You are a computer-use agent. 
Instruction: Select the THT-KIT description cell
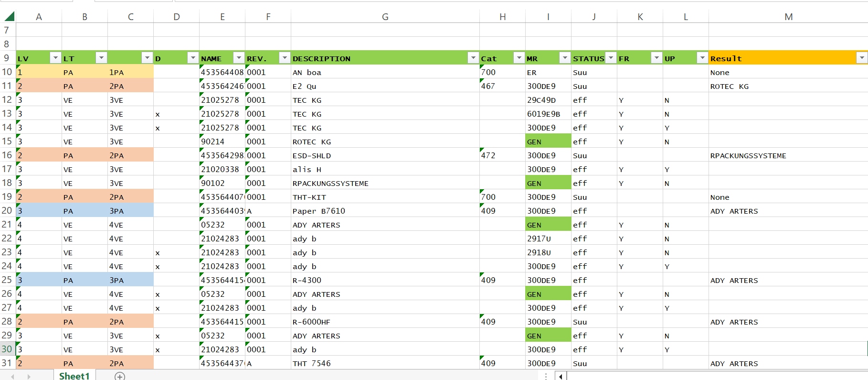tap(385, 197)
